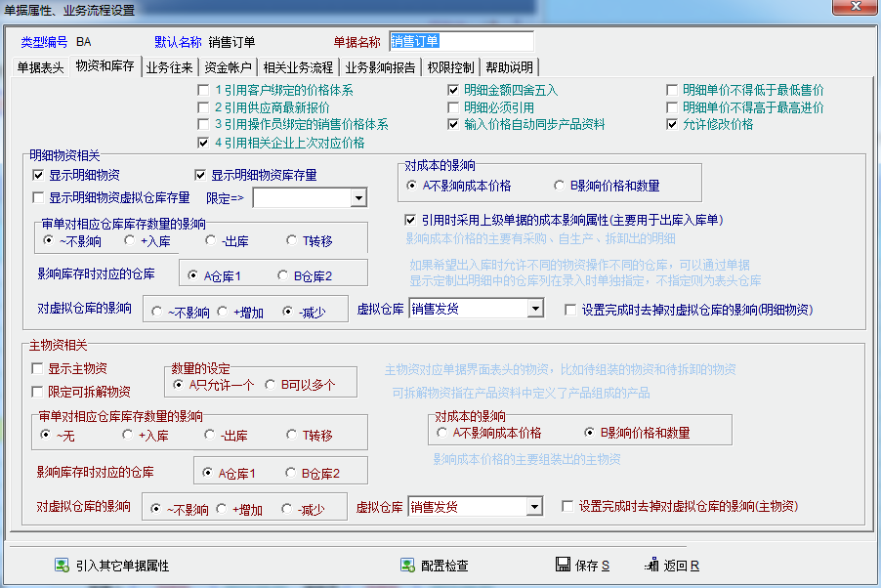Select +入库 radio in 明细物资 section
The image size is (881, 588).
pyautogui.click(x=131, y=240)
